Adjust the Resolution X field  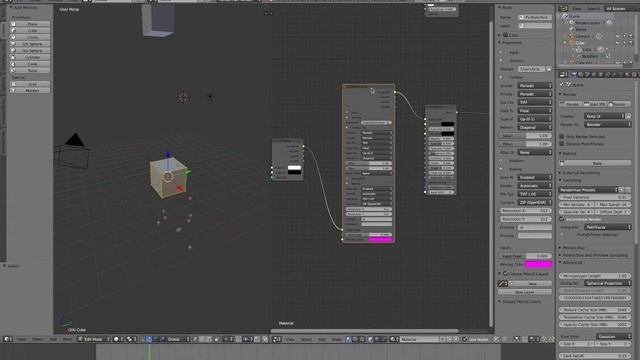pos(525,211)
